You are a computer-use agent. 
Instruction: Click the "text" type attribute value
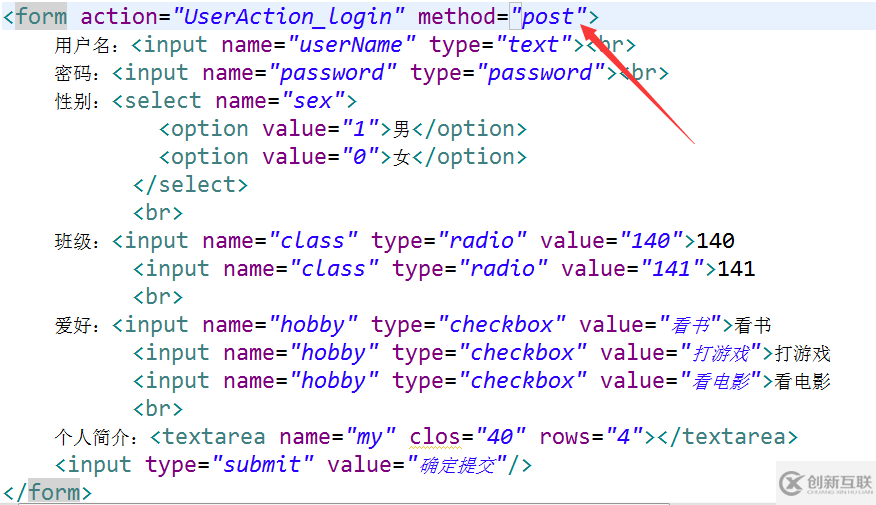click(x=534, y=45)
